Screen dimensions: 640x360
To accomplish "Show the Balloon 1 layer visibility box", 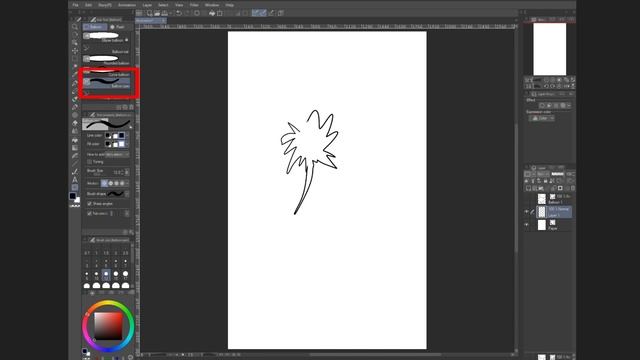I will [x=527, y=199].
